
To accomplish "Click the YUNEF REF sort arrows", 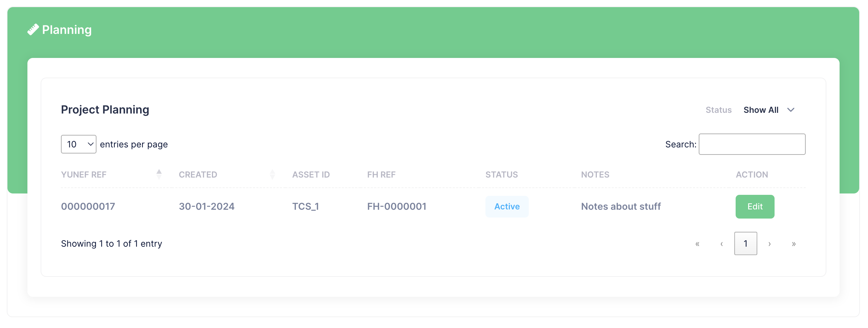I will (x=159, y=174).
